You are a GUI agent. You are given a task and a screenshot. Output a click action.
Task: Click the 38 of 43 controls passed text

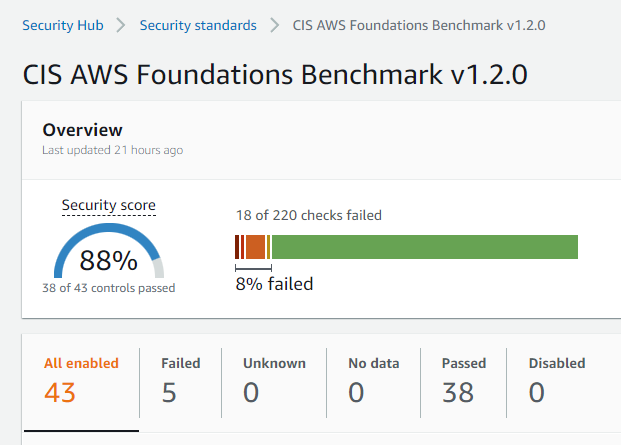click(x=109, y=288)
